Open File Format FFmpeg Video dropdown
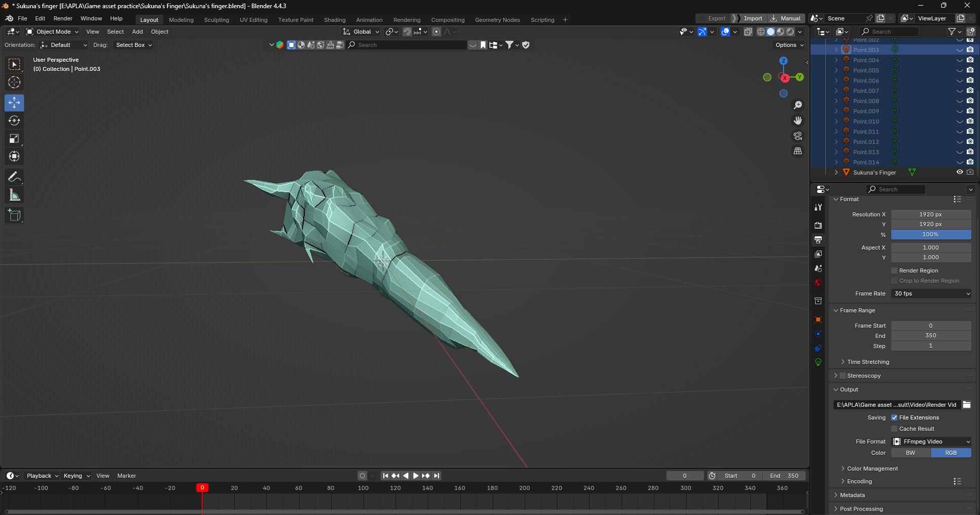Image resolution: width=980 pixels, height=515 pixels. (932, 442)
